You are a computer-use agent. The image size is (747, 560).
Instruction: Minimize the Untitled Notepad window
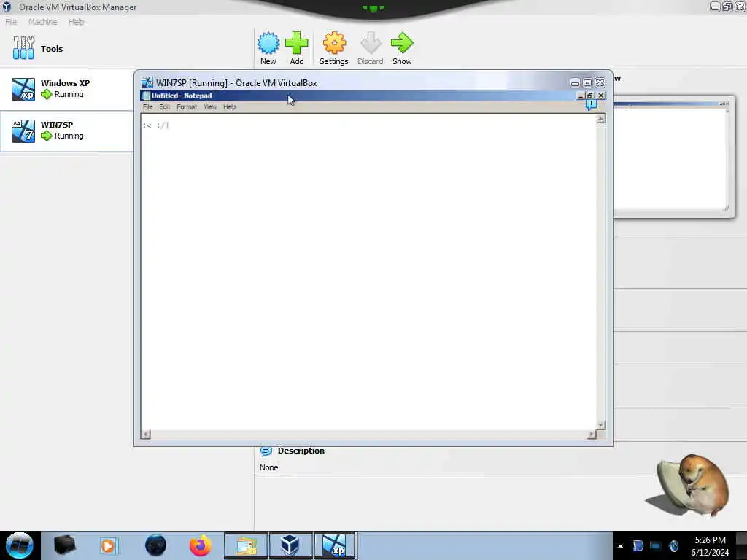(x=580, y=96)
